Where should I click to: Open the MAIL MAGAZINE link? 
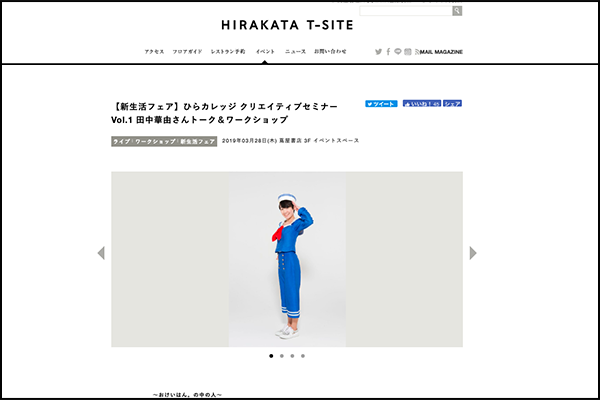(439, 52)
